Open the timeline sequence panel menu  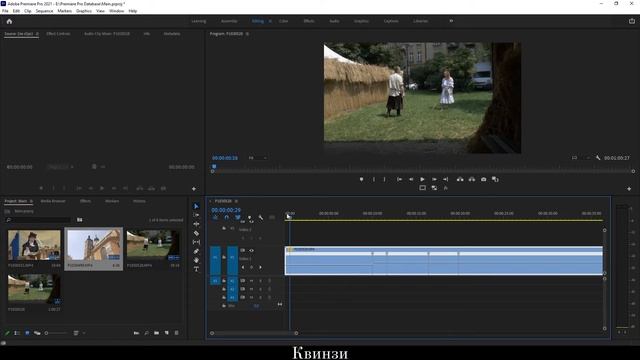(236, 201)
